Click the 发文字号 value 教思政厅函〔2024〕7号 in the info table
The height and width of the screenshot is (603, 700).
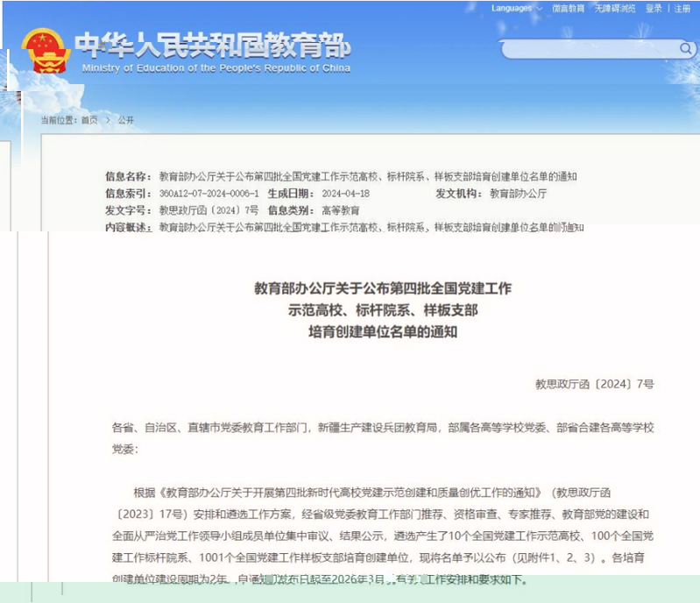[x=209, y=210]
